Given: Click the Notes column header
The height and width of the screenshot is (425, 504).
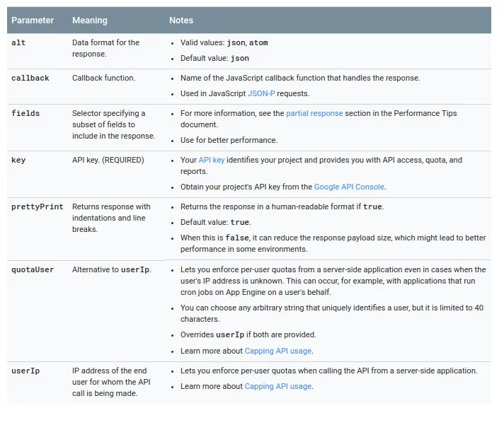Looking at the screenshot, I should click(x=181, y=21).
